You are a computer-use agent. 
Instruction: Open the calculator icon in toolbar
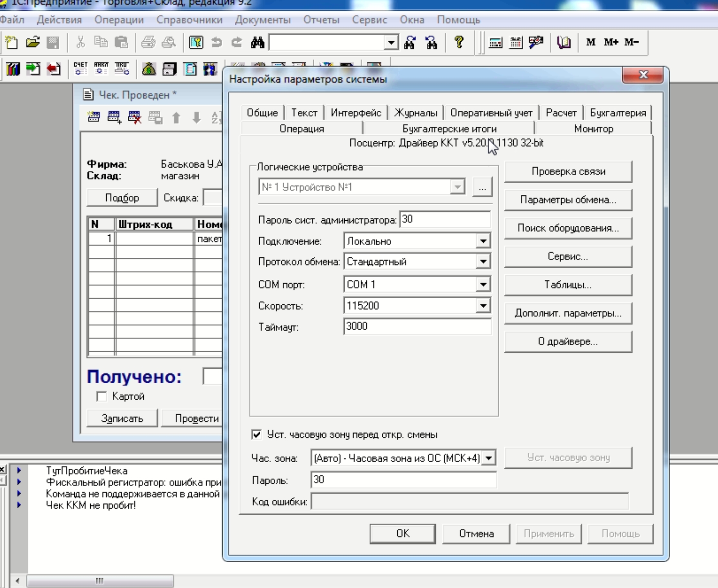tap(495, 42)
